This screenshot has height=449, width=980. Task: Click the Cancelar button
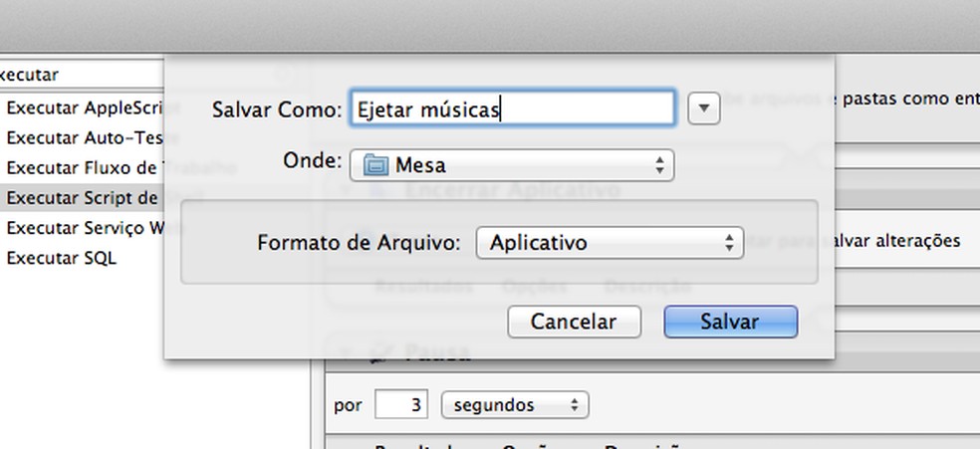click(574, 322)
